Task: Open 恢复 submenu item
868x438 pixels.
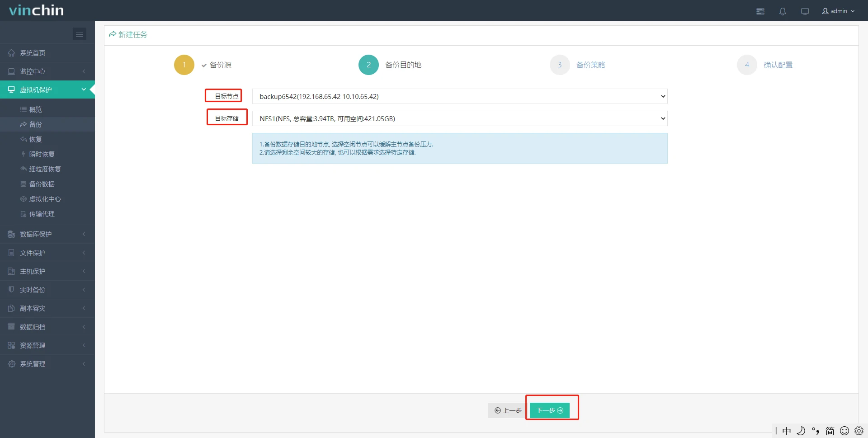Action: point(47,139)
